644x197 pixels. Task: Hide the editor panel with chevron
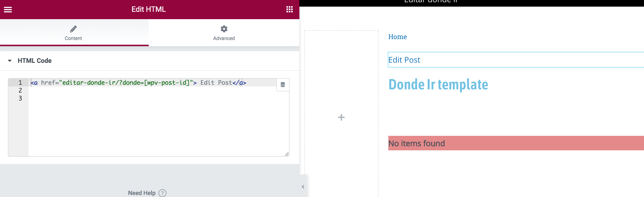point(303,187)
